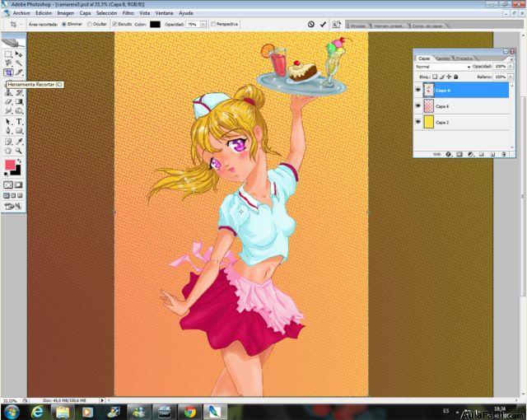This screenshot has height=420, width=527.
Task: Open the Normal blend mode dropdown
Action: 443,67
